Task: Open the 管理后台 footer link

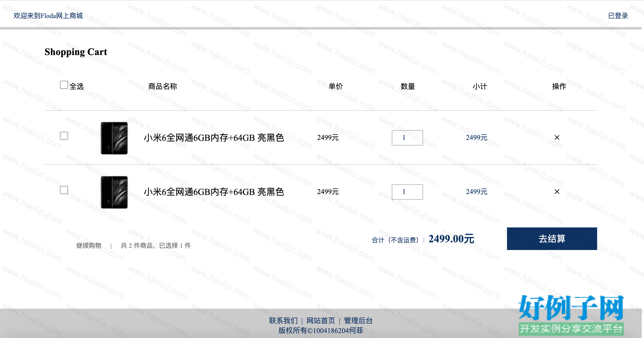Action: click(x=358, y=321)
